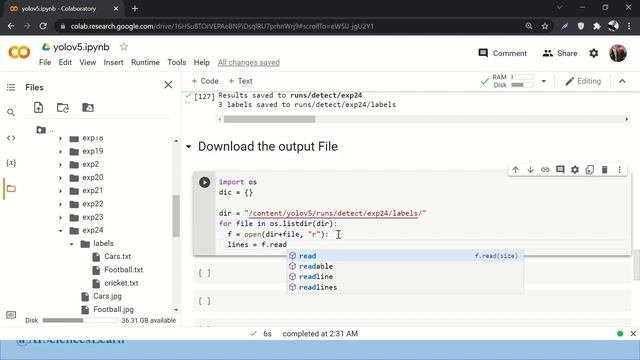Image resolution: width=640 pixels, height=360 pixels.
Task: Open Football.txt file
Action: [123, 270]
